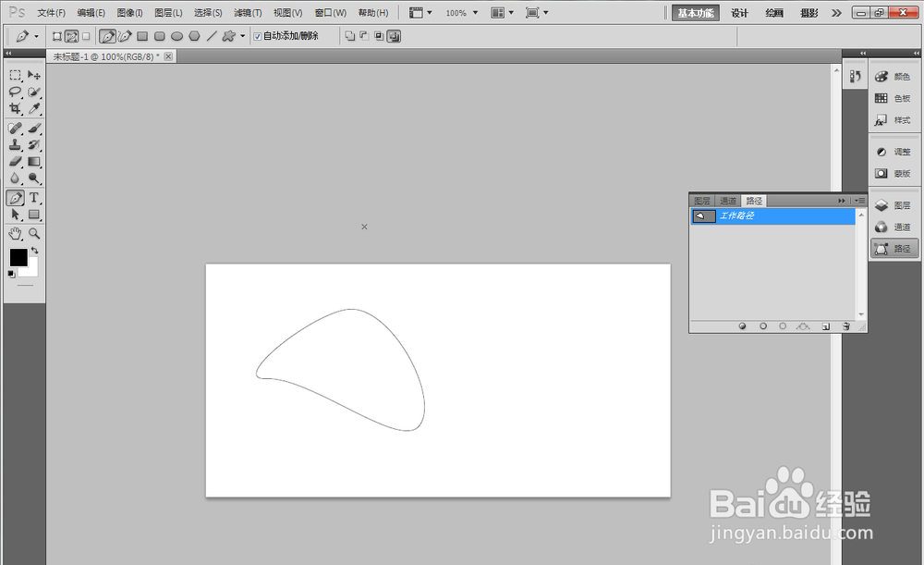
Task: Select the Rectangle shape tool in toolbox
Action: 34,215
